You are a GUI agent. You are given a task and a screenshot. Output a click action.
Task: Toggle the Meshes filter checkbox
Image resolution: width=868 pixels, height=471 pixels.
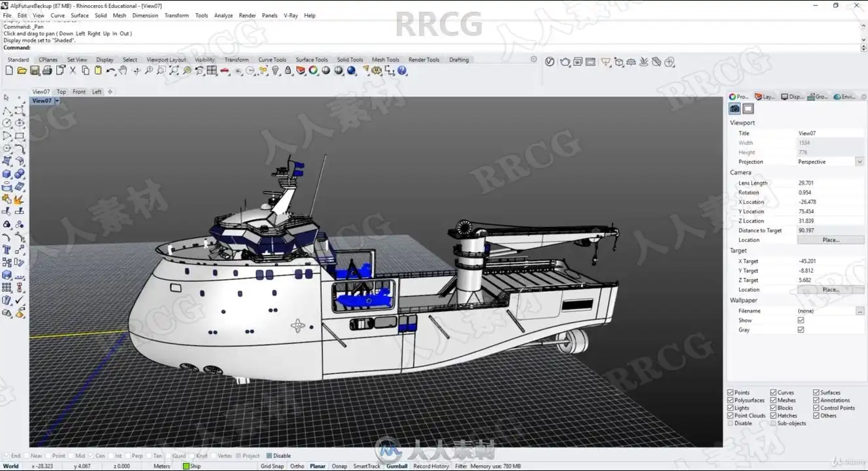[774, 400]
